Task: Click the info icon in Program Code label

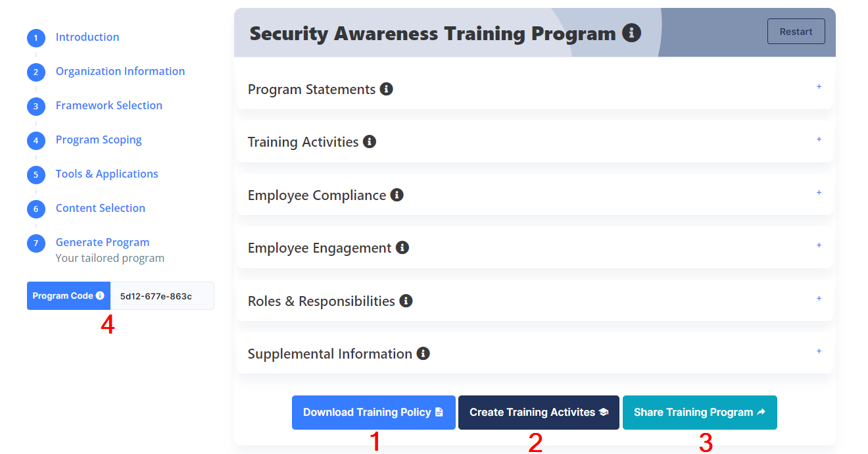Action: (100, 295)
